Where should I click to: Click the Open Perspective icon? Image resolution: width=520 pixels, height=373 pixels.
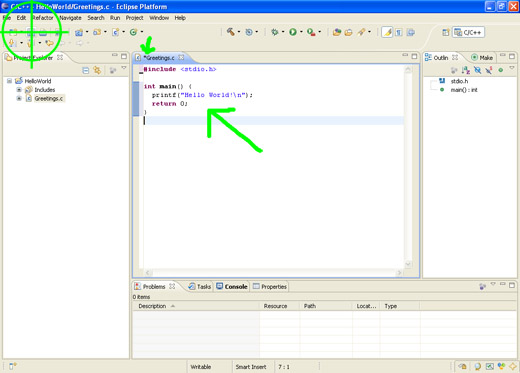point(446,32)
